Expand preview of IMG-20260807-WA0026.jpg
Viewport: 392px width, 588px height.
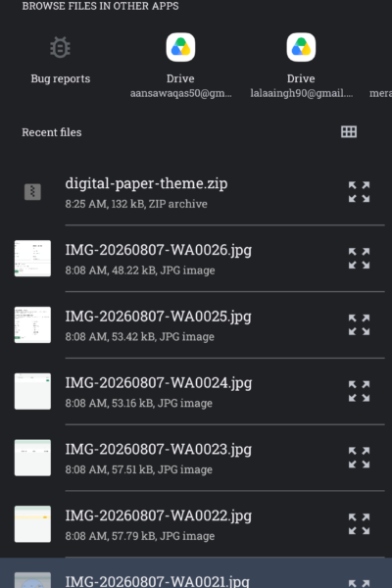tap(359, 259)
